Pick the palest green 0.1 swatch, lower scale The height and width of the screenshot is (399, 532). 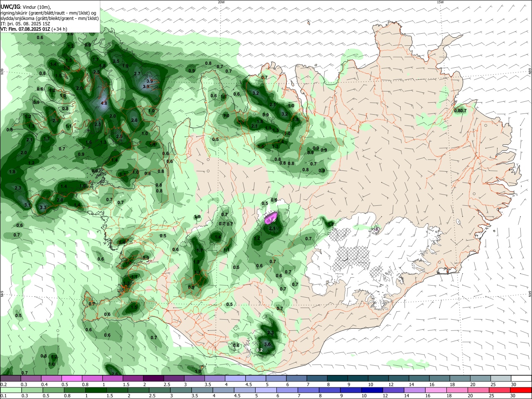(x=10, y=390)
